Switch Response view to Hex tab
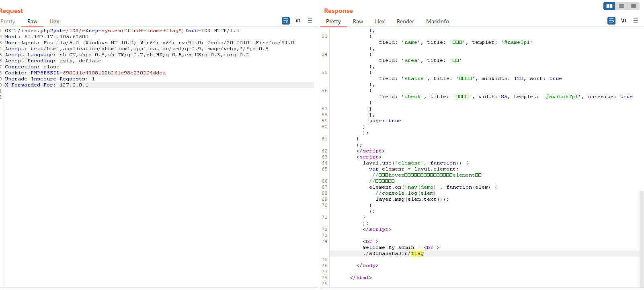 [x=380, y=22]
